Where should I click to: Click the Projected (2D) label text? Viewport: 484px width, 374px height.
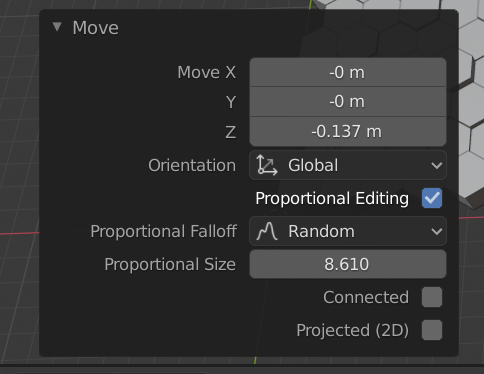[352, 330]
